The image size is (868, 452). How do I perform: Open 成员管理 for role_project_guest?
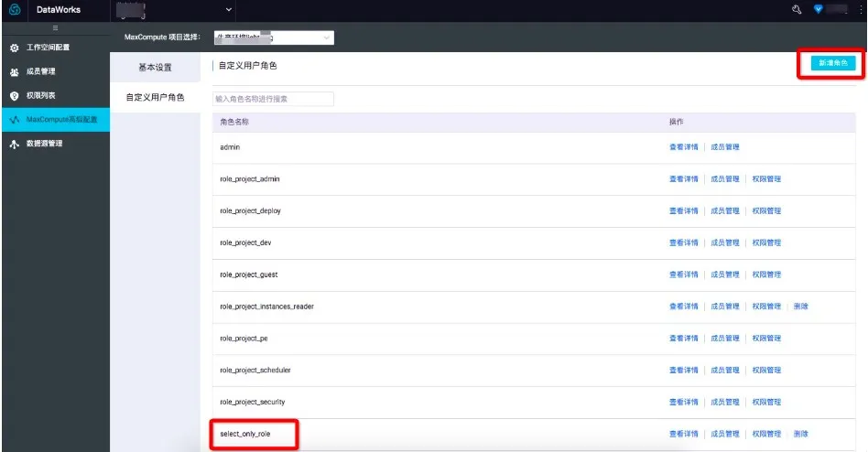pos(725,274)
